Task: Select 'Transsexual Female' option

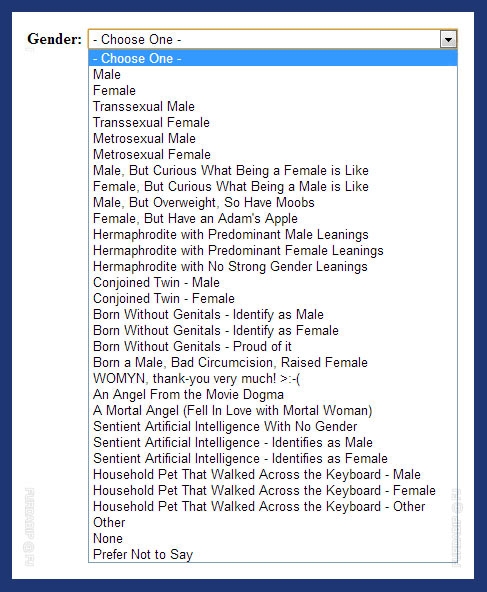Action: pyautogui.click(x=273, y=122)
